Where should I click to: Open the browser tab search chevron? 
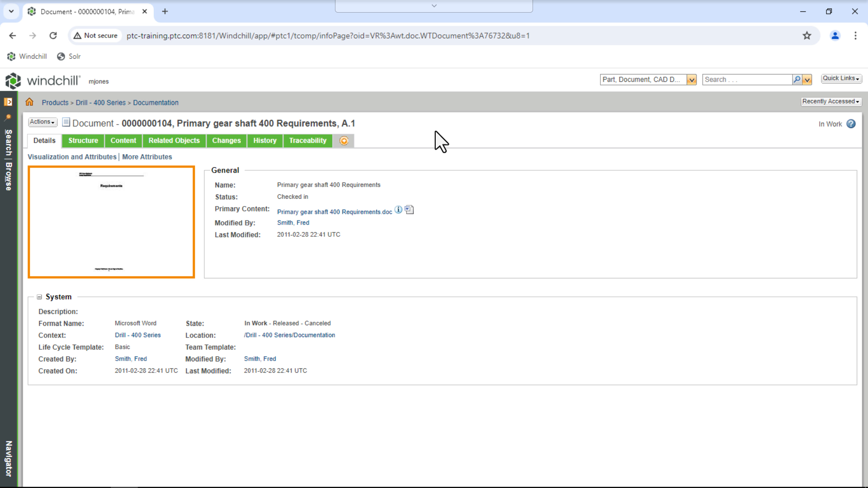(11, 11)
